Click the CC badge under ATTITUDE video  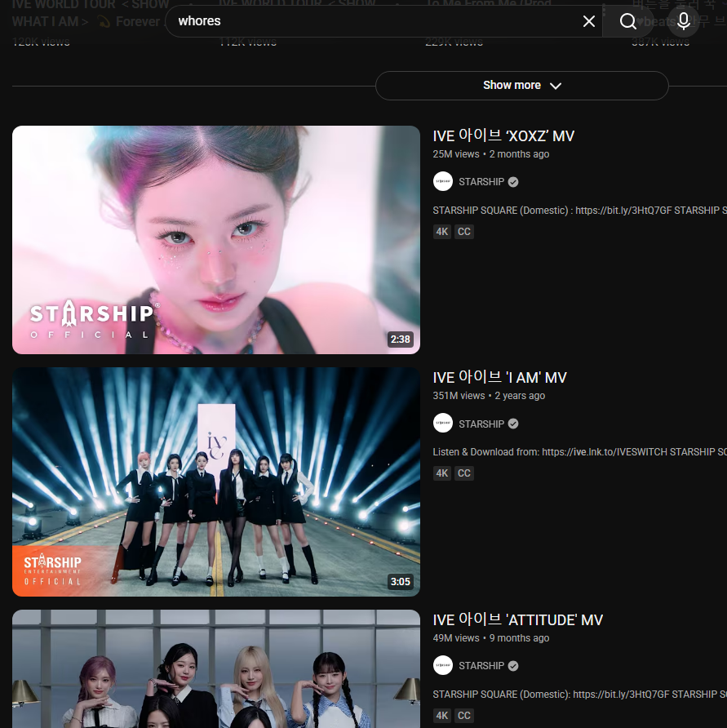click(x=463, y=716)
